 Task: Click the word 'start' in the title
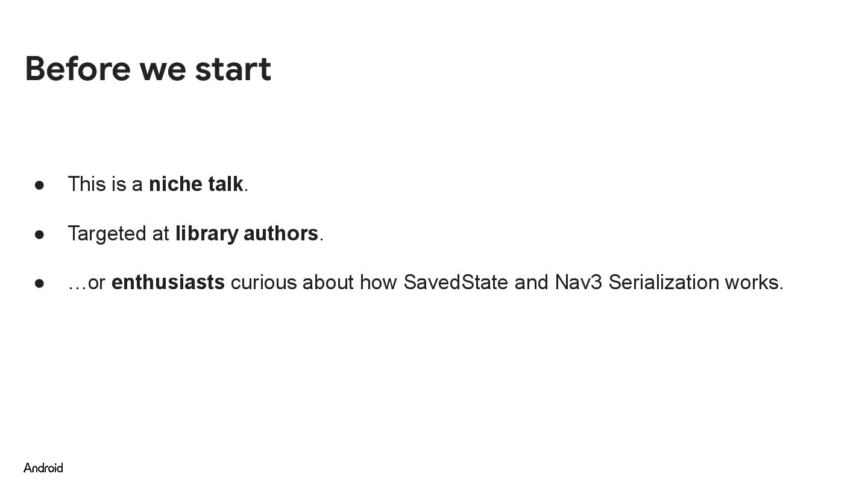tap(233, 69)
